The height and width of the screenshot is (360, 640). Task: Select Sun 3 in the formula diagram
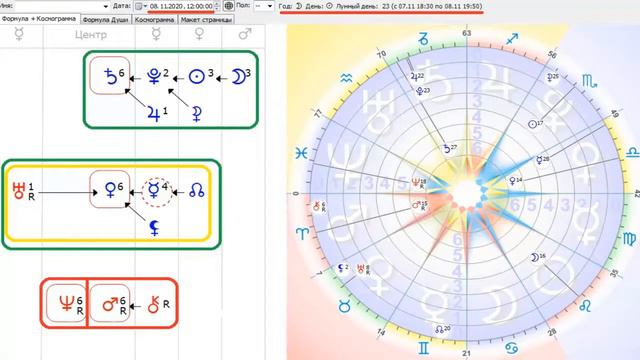tap(201, 76)
